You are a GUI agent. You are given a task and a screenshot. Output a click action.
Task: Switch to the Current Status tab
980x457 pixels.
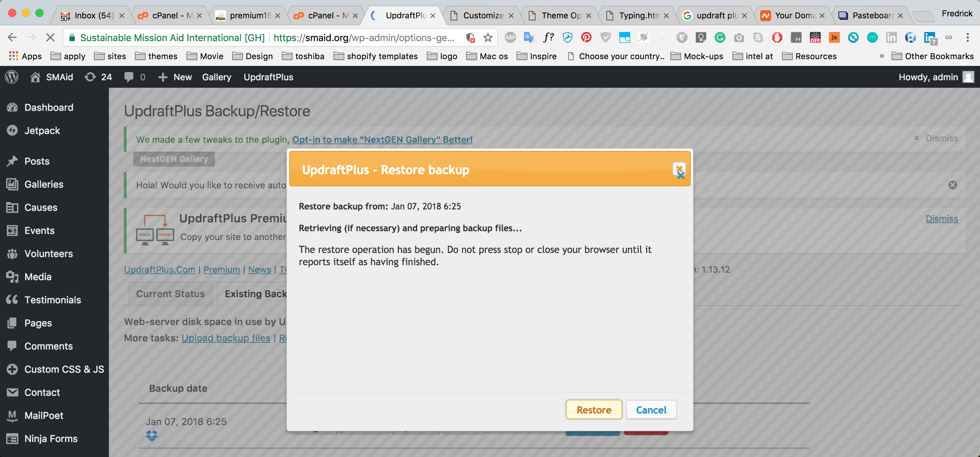tap(170, 294)
